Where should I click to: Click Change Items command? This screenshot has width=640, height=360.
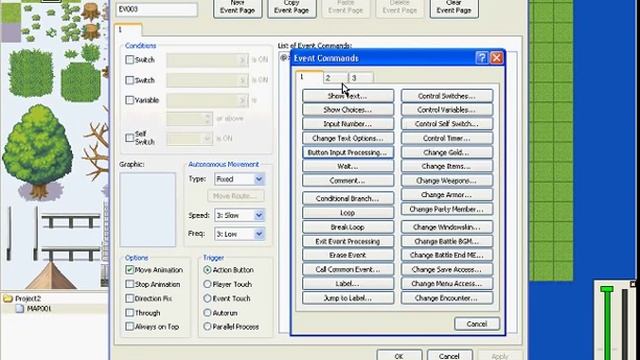[447, 166]
